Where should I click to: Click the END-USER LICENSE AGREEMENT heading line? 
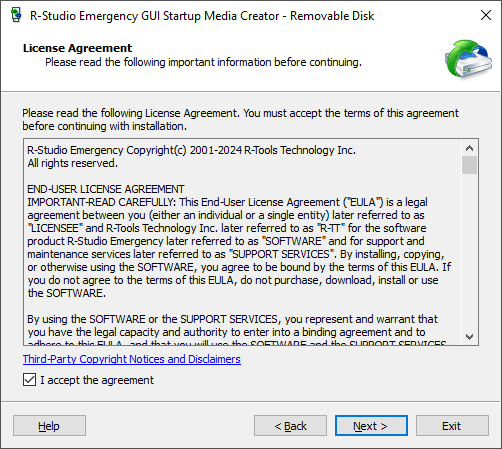106,189
